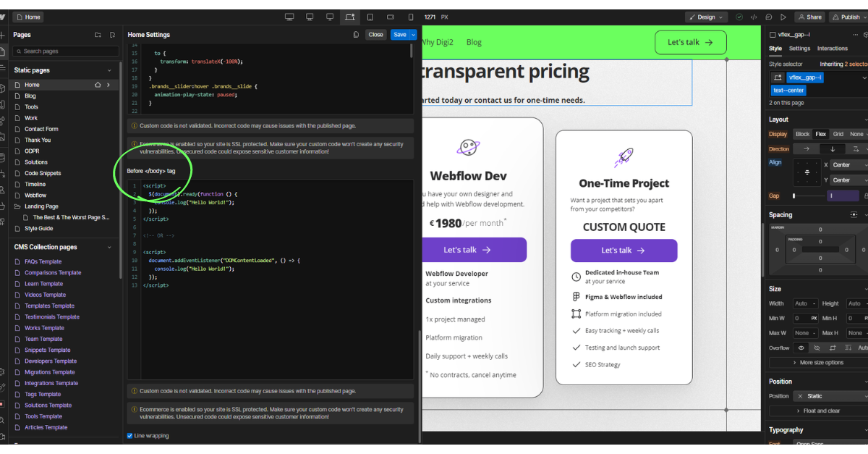Click the selector states icon beside vflex__gap class

[778, 77]
